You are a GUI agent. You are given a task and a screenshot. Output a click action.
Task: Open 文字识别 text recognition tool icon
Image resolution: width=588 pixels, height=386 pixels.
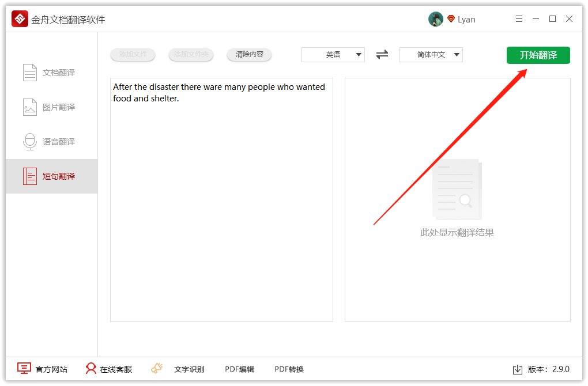pyautogui.click(x=157, y=369)
